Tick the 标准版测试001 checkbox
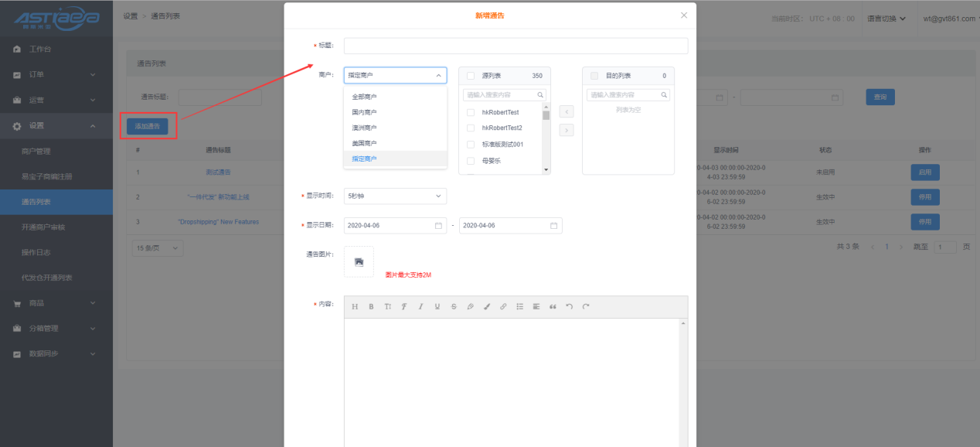The height and width of the screenshot is (447, 980). point(471,145)
